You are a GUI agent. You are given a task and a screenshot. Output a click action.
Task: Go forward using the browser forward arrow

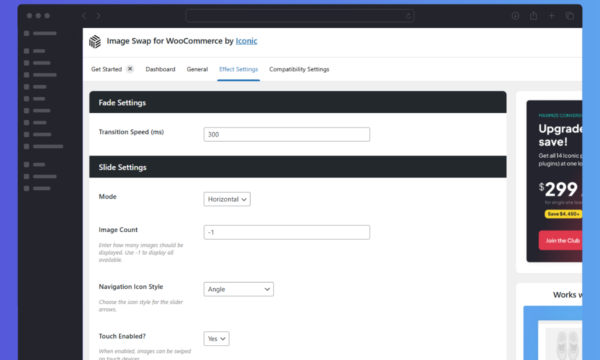pyautogui.click(x=98, y=16)
